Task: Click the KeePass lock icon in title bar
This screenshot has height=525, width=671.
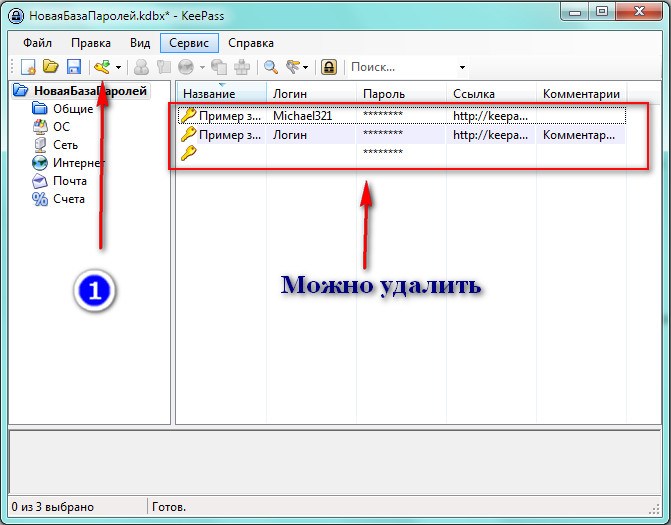Action: click(x=17, y=16)
